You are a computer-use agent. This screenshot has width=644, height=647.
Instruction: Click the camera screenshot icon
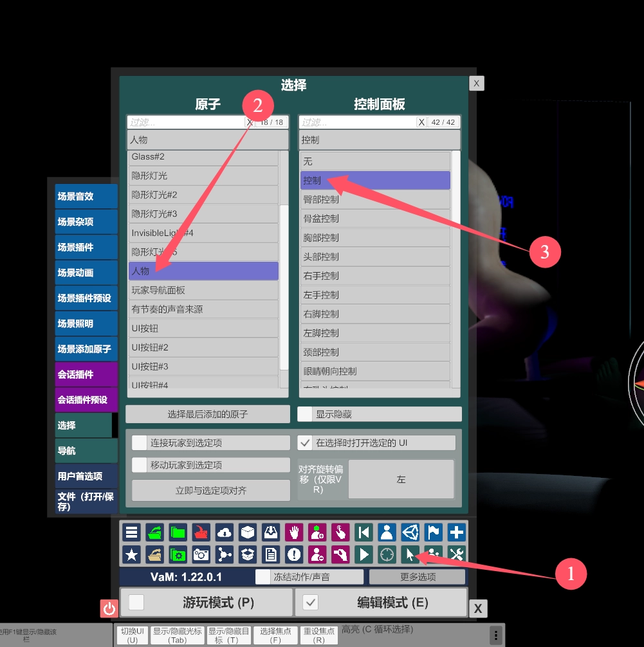[x=201, y=554]
